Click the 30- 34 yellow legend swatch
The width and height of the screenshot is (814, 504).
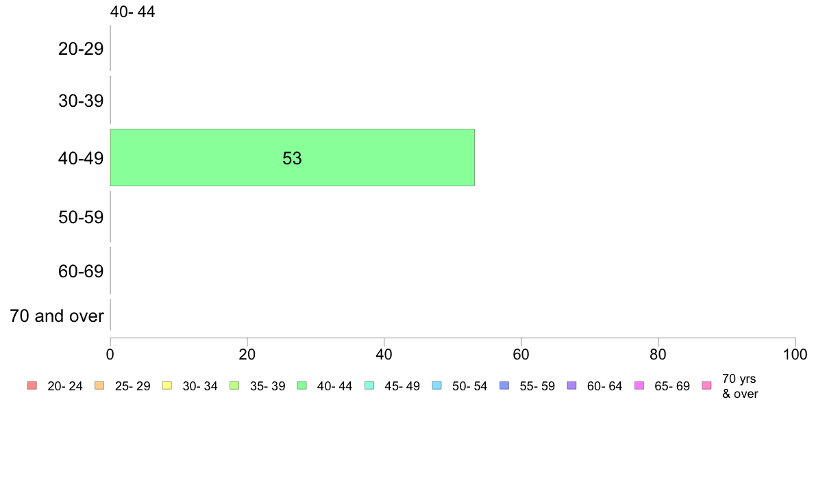pyautogui.click(x=167, y=386)
